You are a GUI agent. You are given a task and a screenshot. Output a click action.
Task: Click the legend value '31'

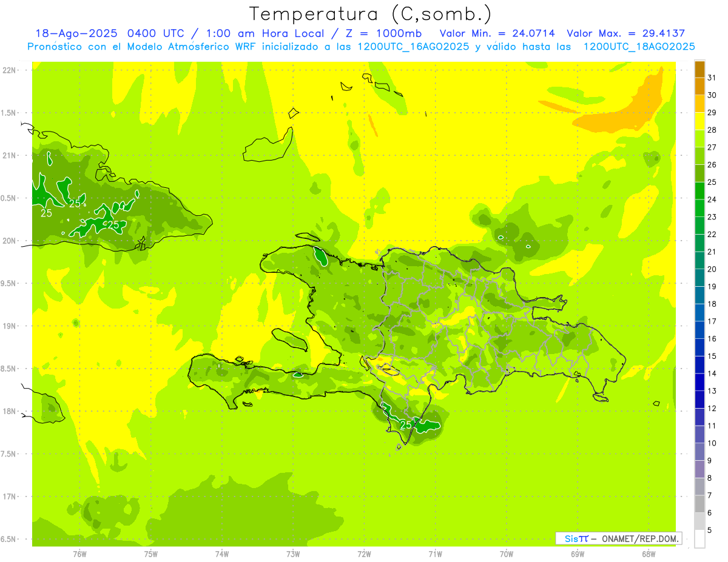click(x=712, y=78)
